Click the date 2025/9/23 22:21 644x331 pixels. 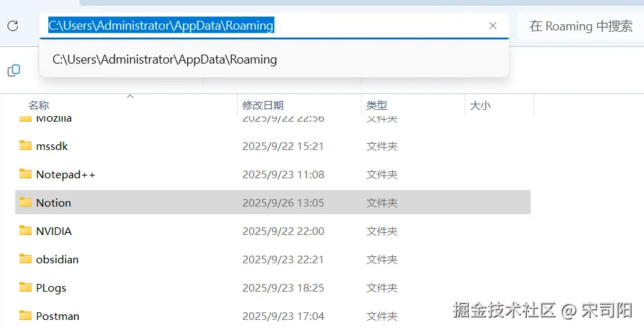point(283,260)
